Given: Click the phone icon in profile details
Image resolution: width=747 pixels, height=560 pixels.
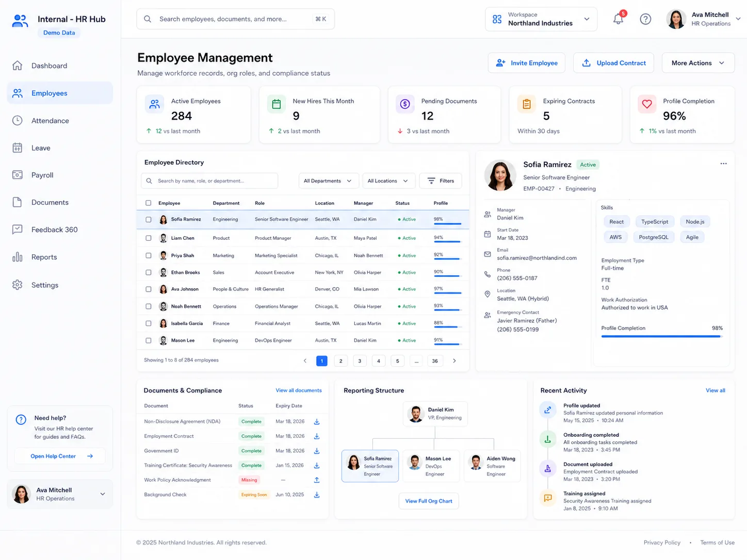Looking at the screenshot, I should tap(488, 274).
